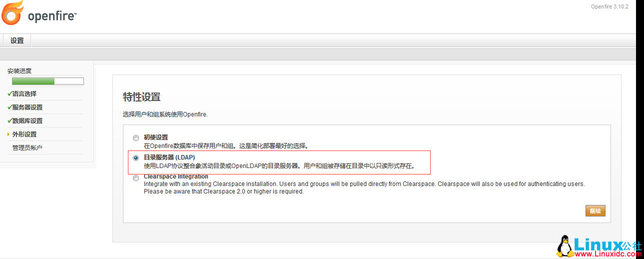Click 数据库设置 in the sidebar

(27, 120)
